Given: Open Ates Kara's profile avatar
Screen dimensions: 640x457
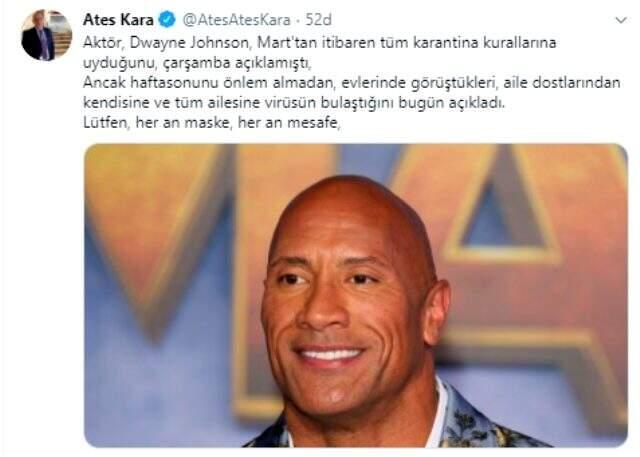Looking at the screenshot, I should pyautogui.click(x=47, y=35).
